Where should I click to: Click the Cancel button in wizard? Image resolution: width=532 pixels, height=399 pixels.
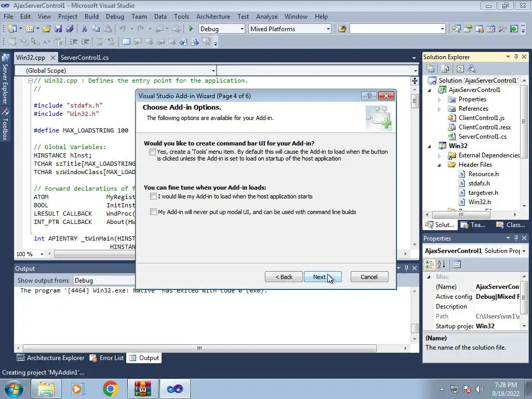(x=369, y=277)
